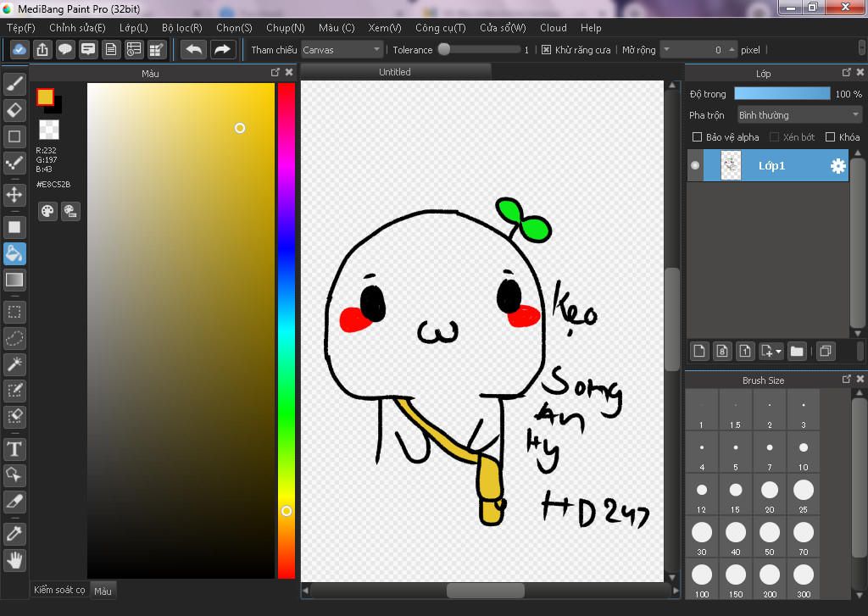Open the Tệp(F) menu
The image size is (868, 616).
tap(21, 28)
